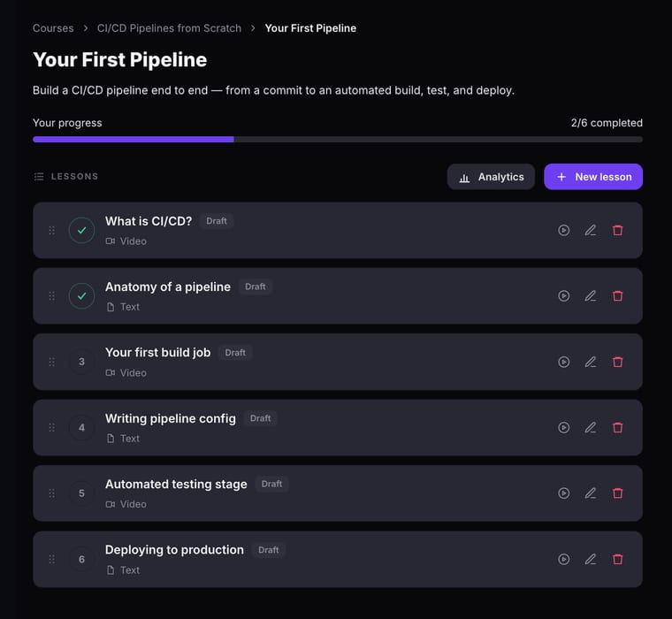This screenshot has width=672, height=619.
Task: Open lesson title 'Automated testing stage'
Action: click(176, 484)
